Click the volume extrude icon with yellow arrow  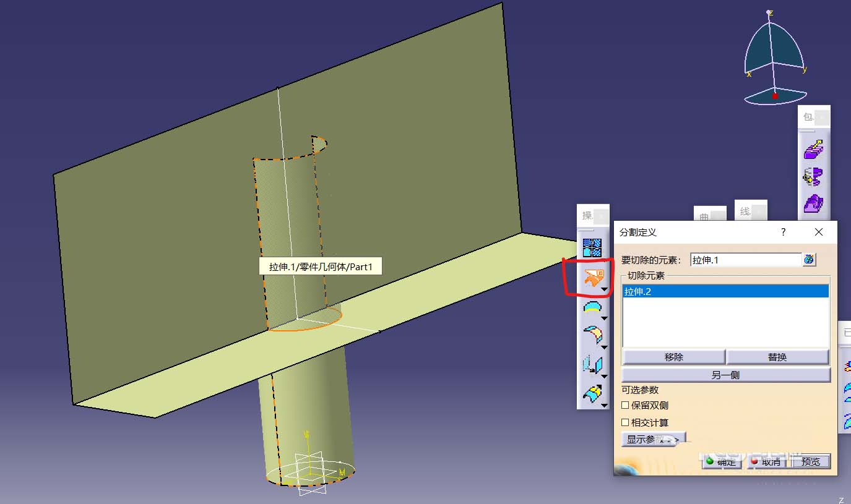(813, 149)
